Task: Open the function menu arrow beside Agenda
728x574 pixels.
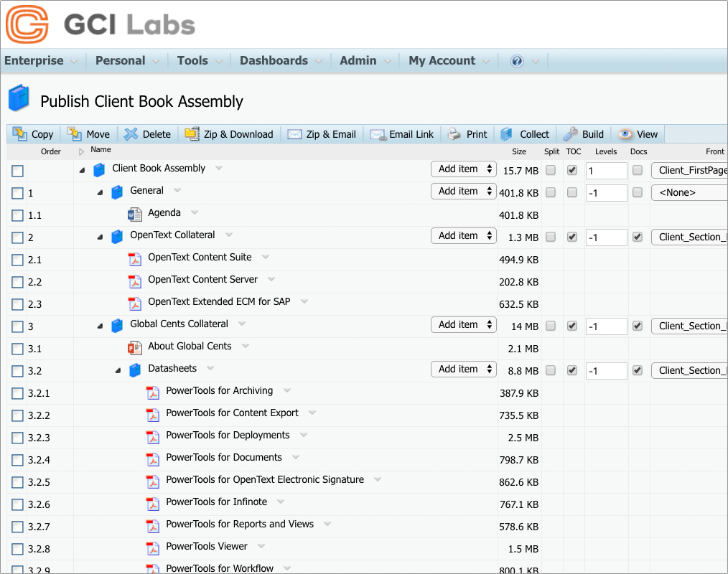Action: tap(195, 212)
